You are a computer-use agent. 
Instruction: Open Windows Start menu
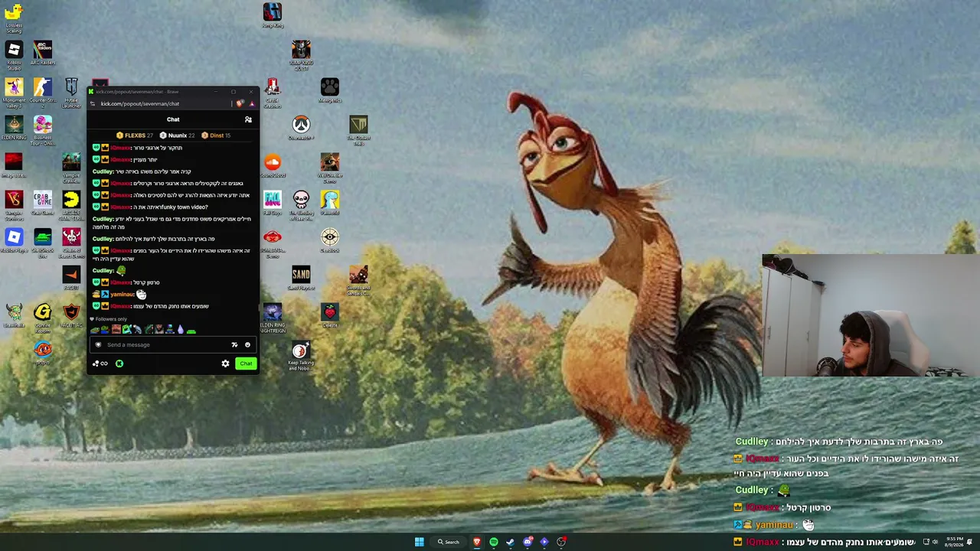[x=419, y=542]
